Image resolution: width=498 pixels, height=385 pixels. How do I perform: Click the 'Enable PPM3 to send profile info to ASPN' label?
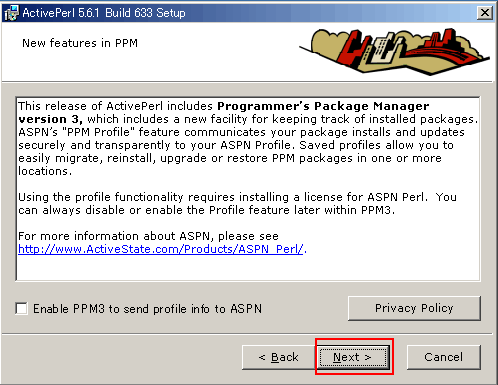pos(147,309)
